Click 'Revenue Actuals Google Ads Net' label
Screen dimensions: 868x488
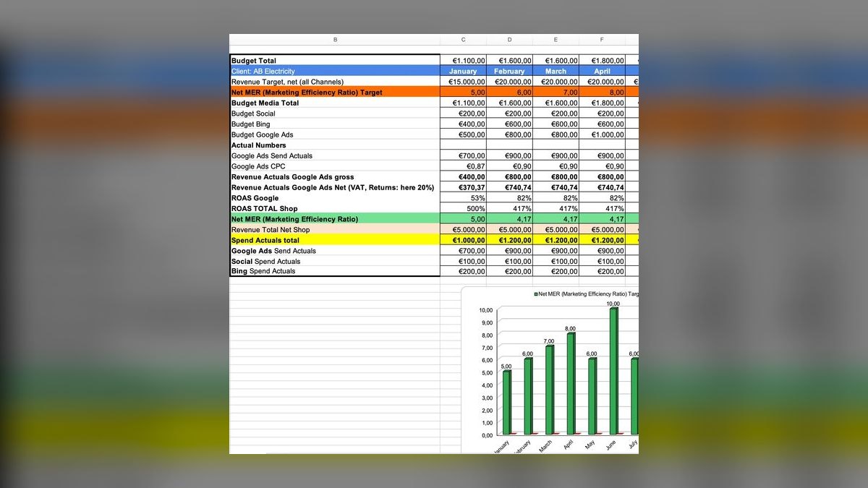333,187
